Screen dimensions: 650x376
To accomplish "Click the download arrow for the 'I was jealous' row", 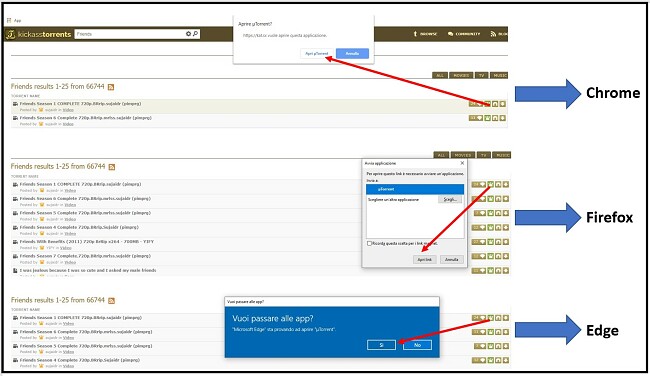I will (x=506, y=271).
